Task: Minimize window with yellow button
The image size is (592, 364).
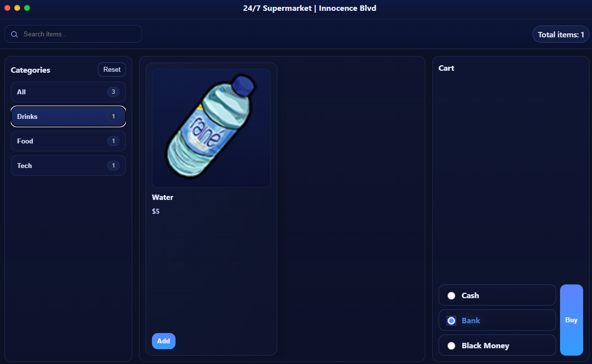Action: 17,8
